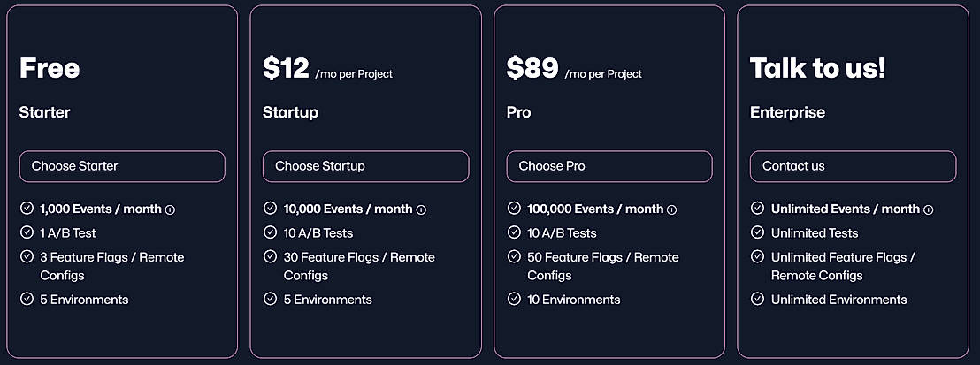The image size is (980, 365).
Task: Click checkmark icon next to 30 Feature Flags
Action: [271, 256]
